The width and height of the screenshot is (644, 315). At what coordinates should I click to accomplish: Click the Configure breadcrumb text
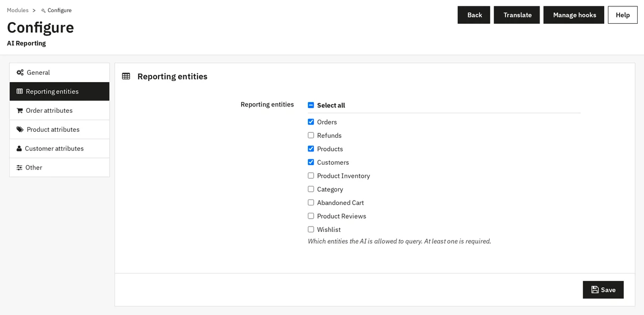coord(59,11)
